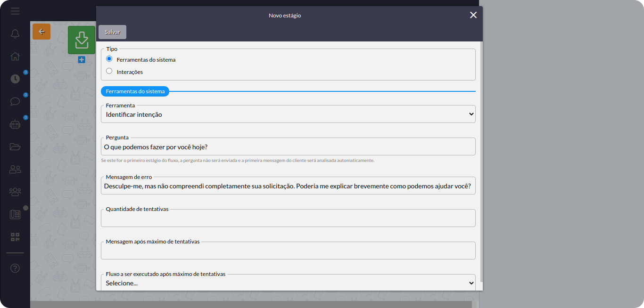644x308 pixels.
Task: Click Quantidade de tentativas field
Action: 288,218
